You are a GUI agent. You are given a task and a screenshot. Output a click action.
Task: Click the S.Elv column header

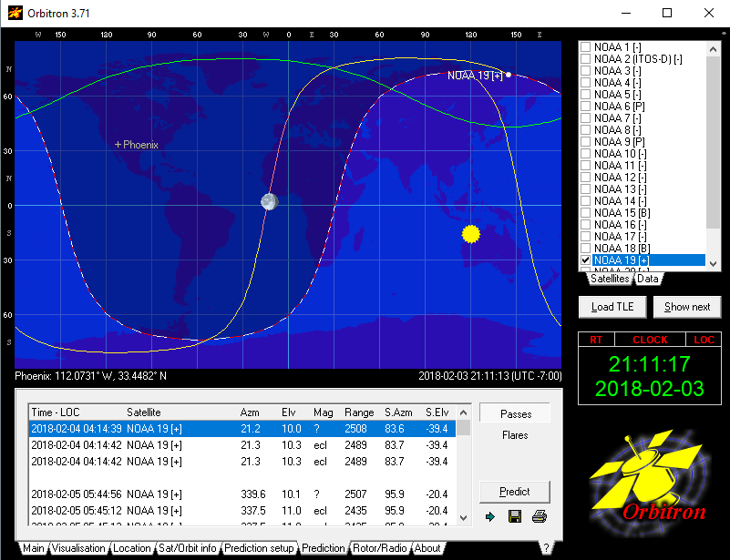click(437, 412)
